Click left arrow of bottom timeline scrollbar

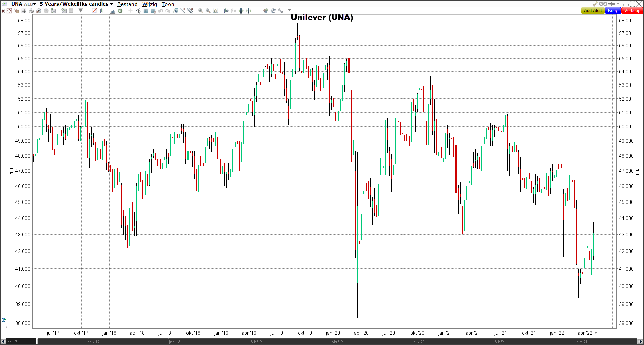point(3,342)
